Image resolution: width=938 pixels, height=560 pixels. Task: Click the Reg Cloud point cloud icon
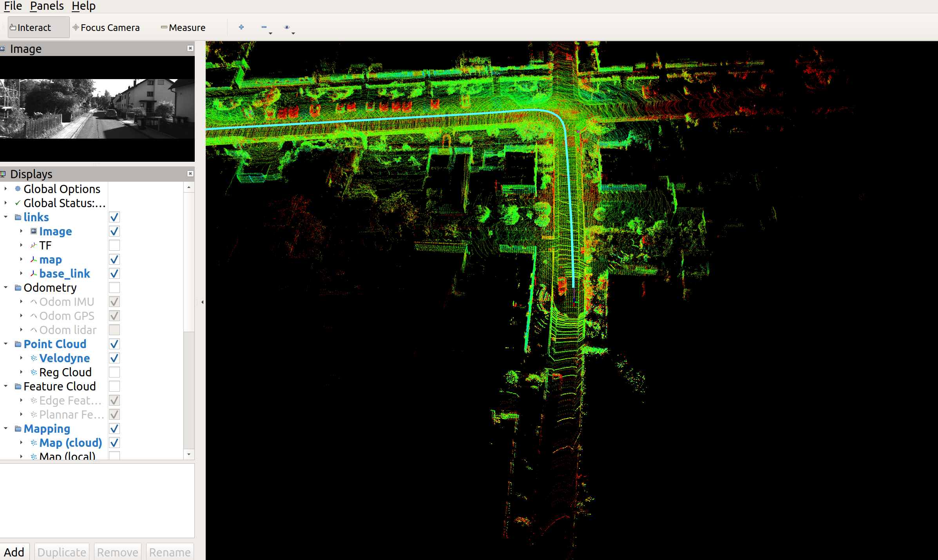(34, 372)
